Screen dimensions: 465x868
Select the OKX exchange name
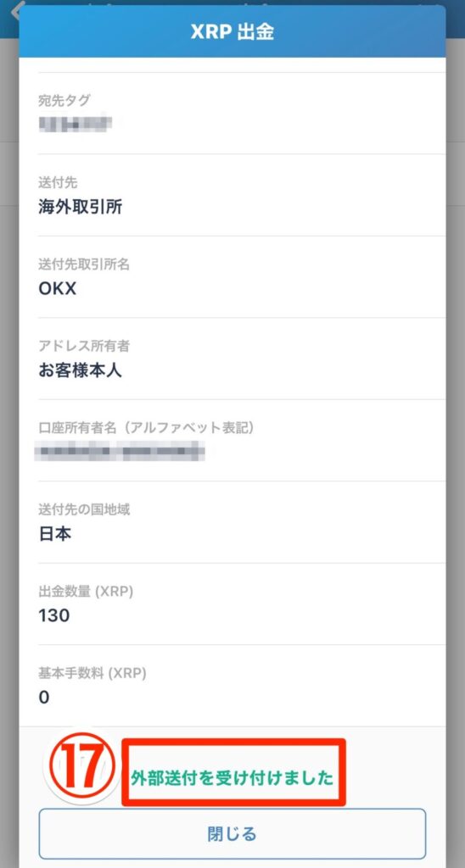tap(57, 288)
